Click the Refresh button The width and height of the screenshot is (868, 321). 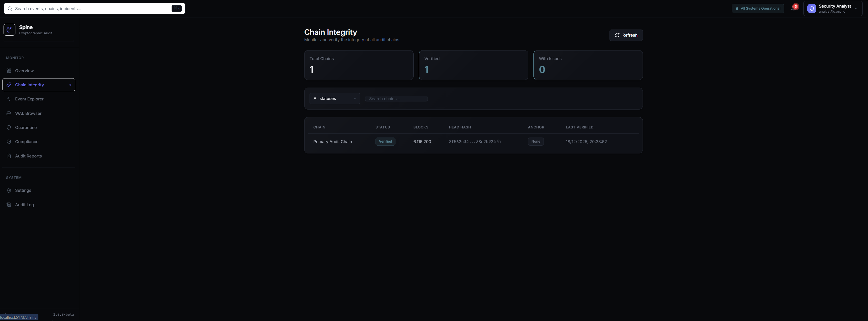tap(626, 35)
